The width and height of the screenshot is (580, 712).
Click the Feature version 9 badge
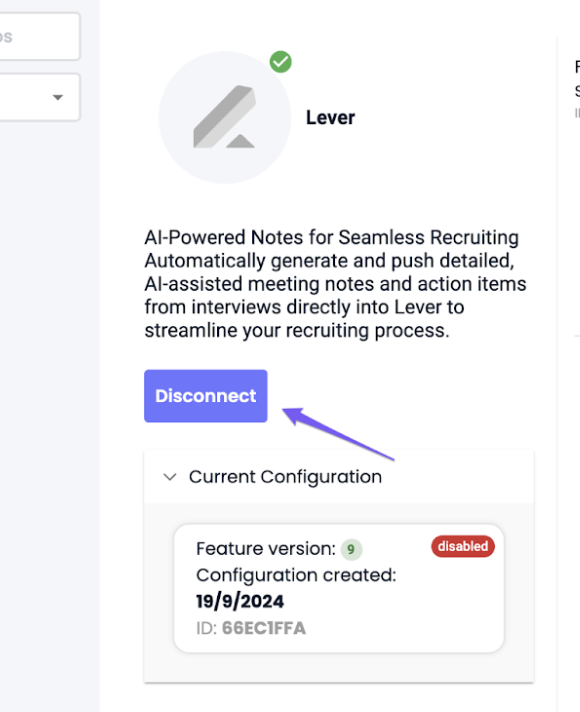(351, 549)
